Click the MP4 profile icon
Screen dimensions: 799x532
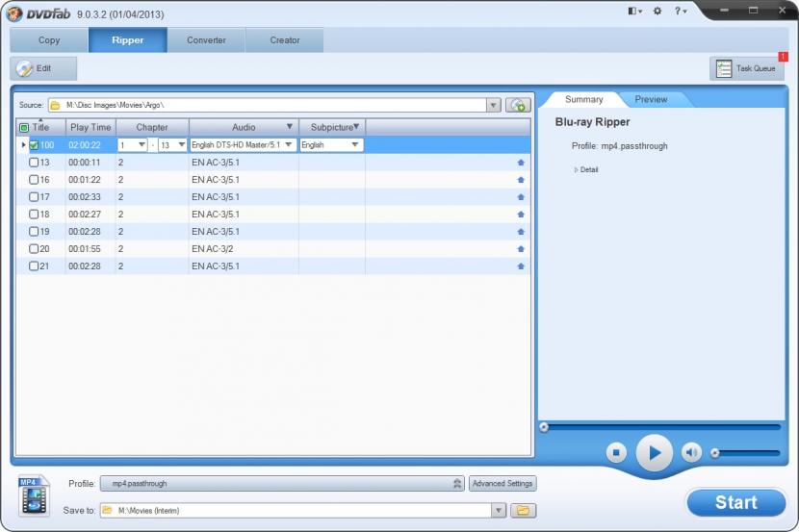[x=34, y=495]
